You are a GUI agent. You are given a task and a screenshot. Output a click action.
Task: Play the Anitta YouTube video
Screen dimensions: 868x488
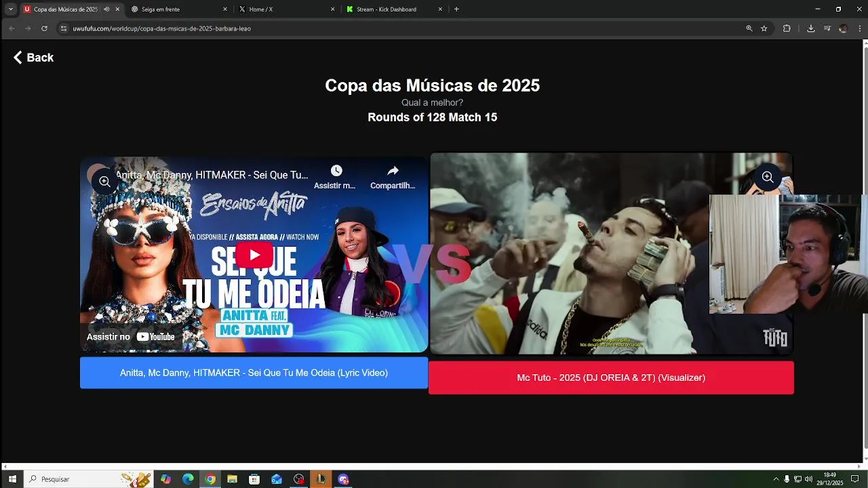pyautogui.click(x=254, y=255)
